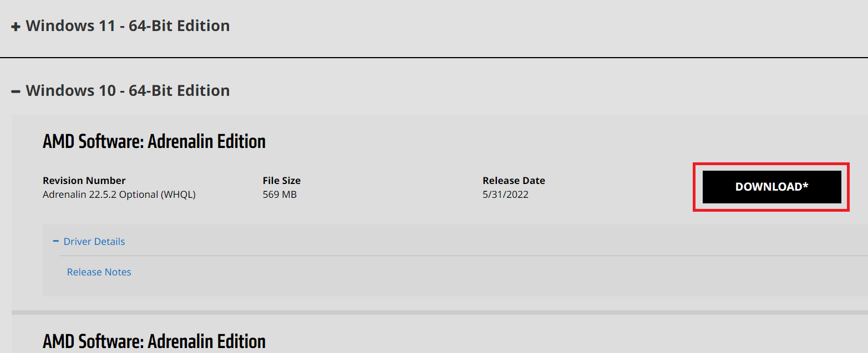The width and height of the screenshot is (868, 353).
Task: Select the 5/31/2022 release date value
Action: (506, 195)
